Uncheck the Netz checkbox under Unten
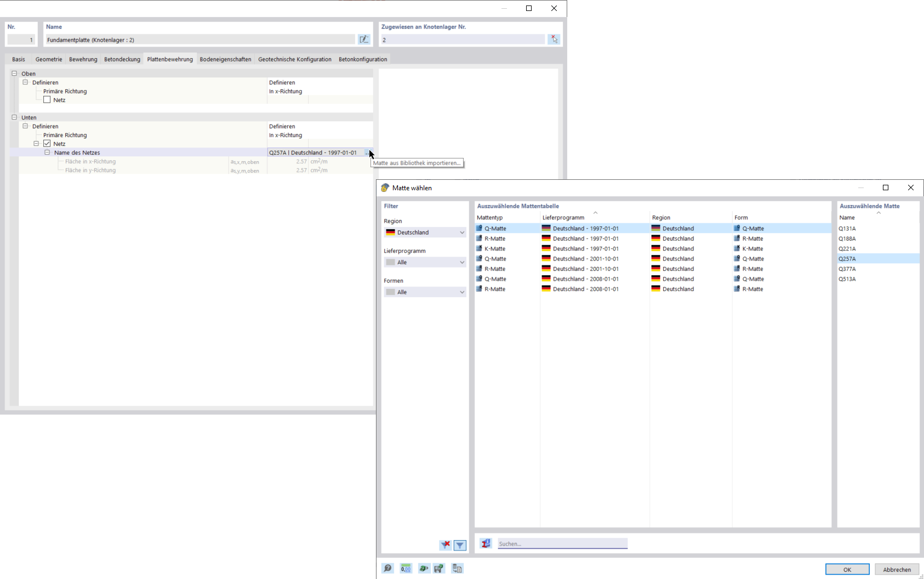 click(47, 144)
